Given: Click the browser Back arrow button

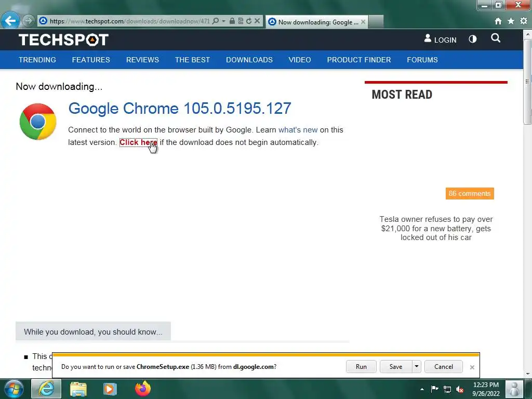Looking at the screenshot, I should point(10,21).
